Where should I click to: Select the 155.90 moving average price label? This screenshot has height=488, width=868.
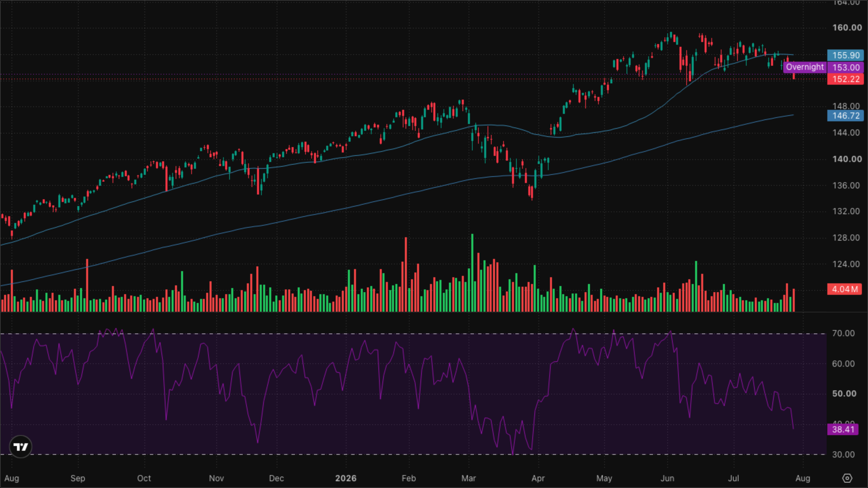pos(845,55)
